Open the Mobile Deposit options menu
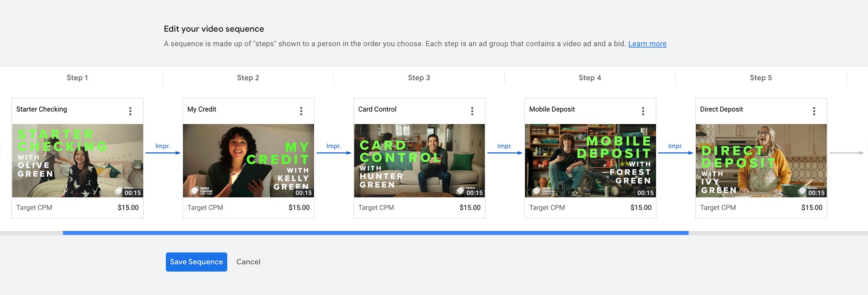Image resolution: width=868 pixels, height=295 pixels. (643, 111)
